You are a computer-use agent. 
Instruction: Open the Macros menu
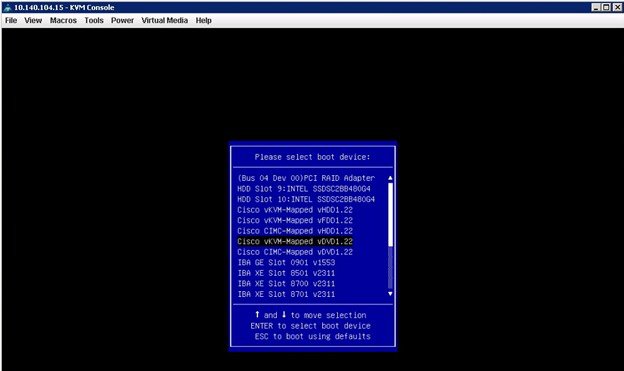pos(63,20)
